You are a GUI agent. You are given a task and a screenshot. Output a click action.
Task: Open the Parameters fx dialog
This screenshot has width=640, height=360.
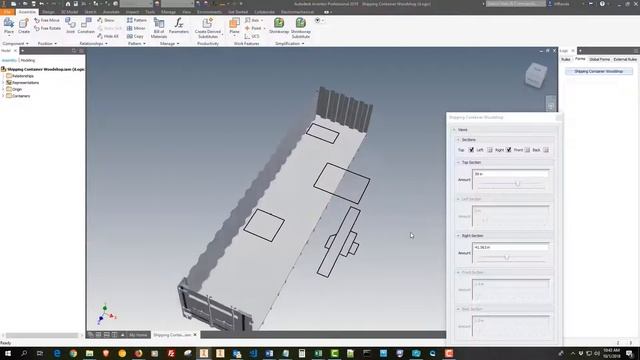(179, 26)
